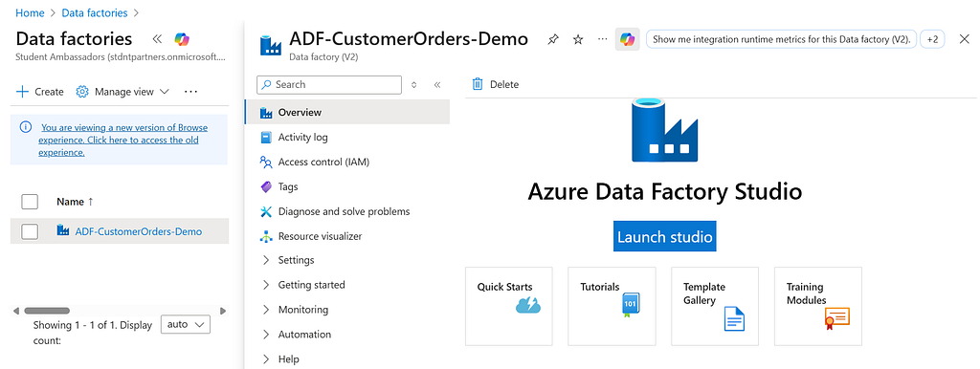
Task: Show the +2 more Copilot suggestions
Action: 932,39
